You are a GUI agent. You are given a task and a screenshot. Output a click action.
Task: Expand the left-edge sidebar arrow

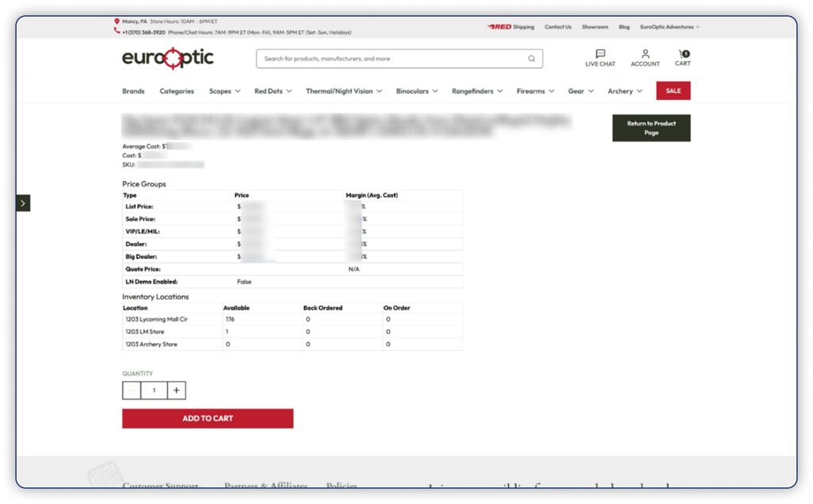point(24,203)
